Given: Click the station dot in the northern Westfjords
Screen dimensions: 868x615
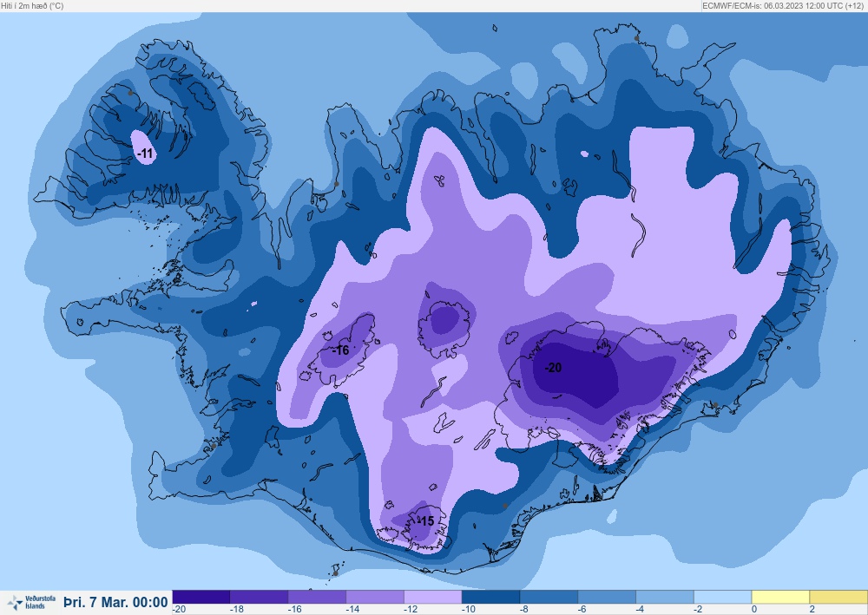Looking at the screenshot, I should pos(130,93).
